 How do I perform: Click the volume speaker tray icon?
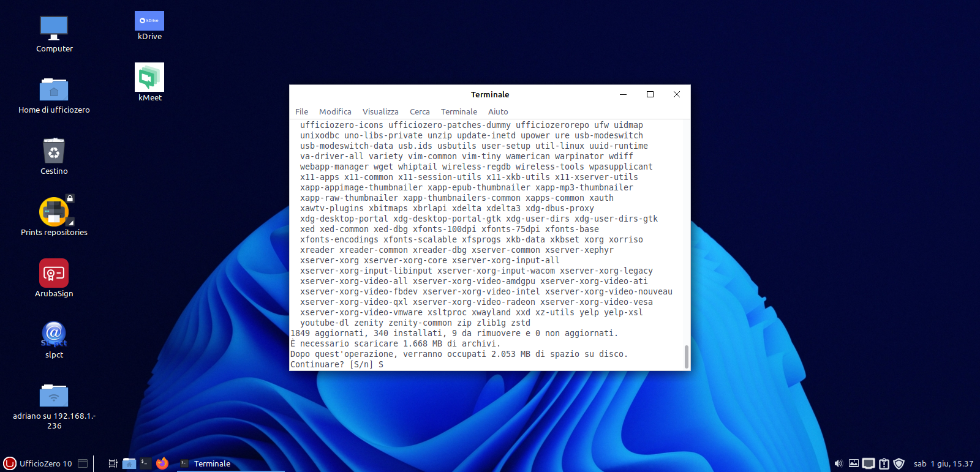[839, 463]
